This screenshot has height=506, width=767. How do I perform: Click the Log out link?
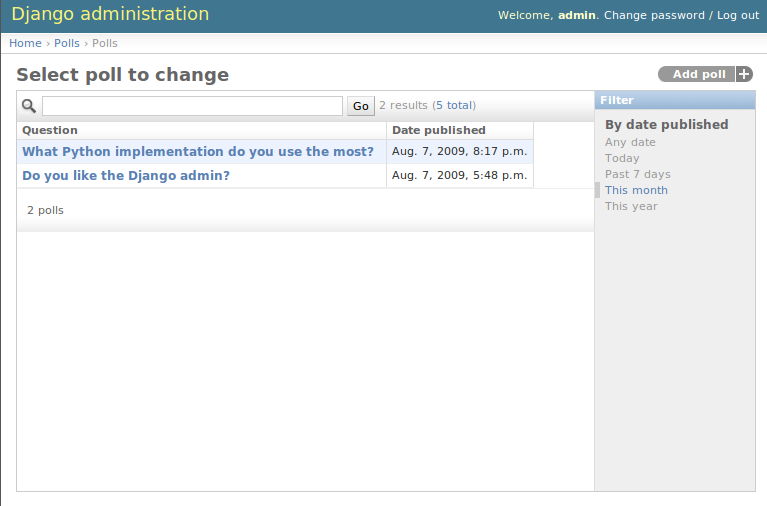[x=738, y=15]
